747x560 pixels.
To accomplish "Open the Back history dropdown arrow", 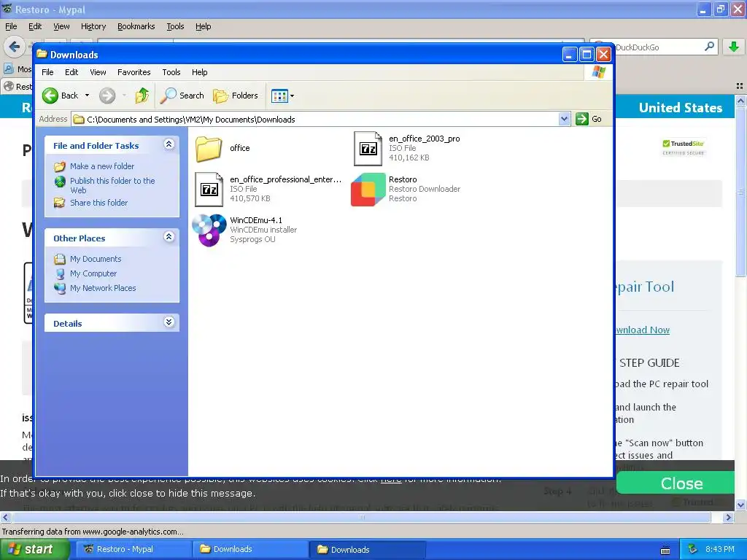I will point(88,96).
